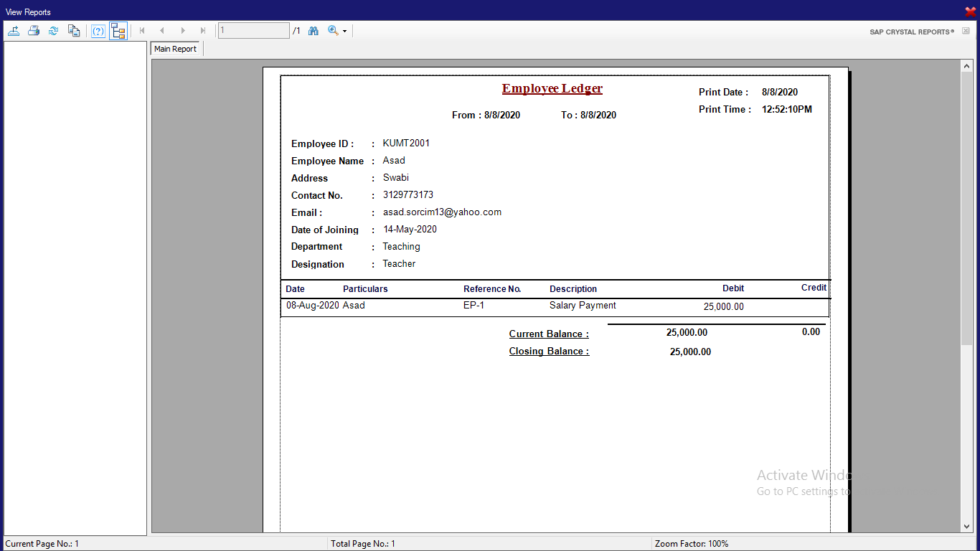Click the Teacher designation value

399,264
